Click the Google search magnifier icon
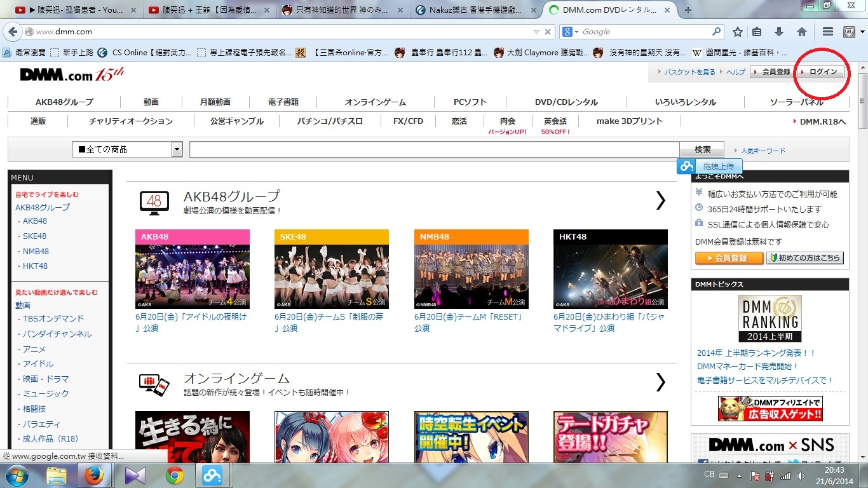868x488 pixels. tap(716, 32)
